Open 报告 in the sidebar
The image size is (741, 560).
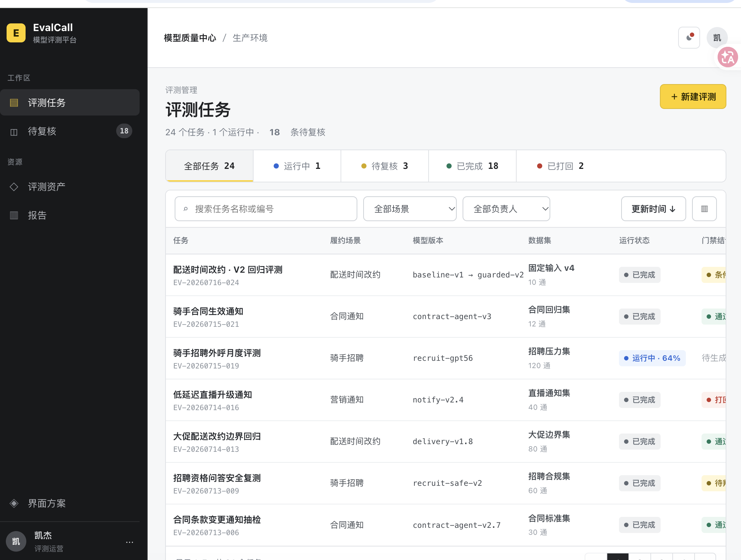[70, 215]
